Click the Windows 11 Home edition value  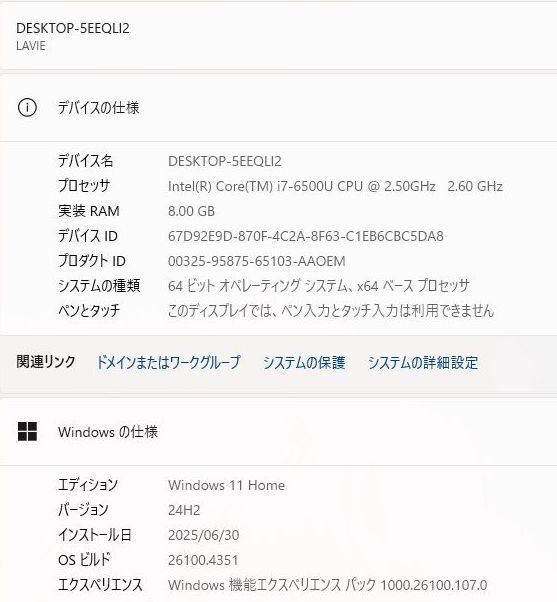coord(226,485)
